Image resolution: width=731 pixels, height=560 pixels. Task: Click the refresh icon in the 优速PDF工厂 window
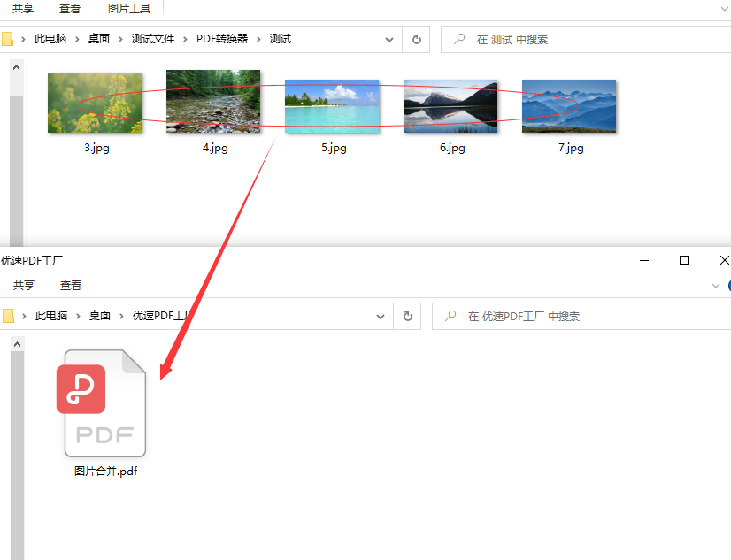coord(407,316)
